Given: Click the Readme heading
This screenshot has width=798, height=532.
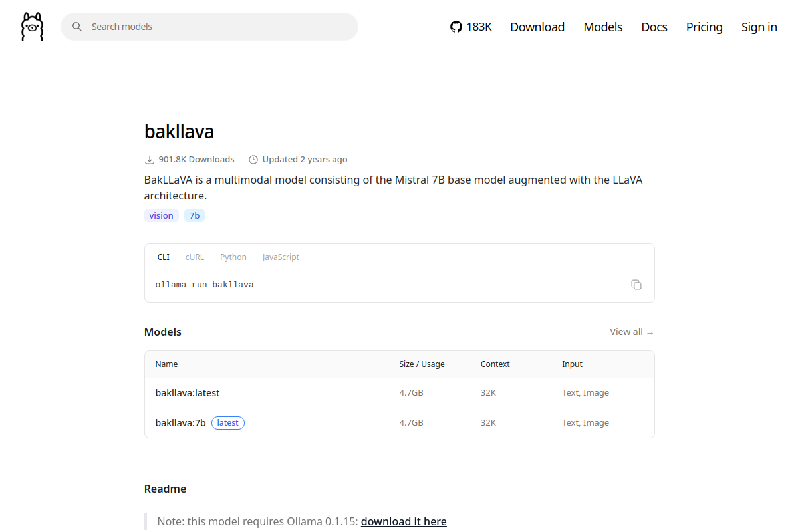Looking at the screenshot, I should [166, 489].
